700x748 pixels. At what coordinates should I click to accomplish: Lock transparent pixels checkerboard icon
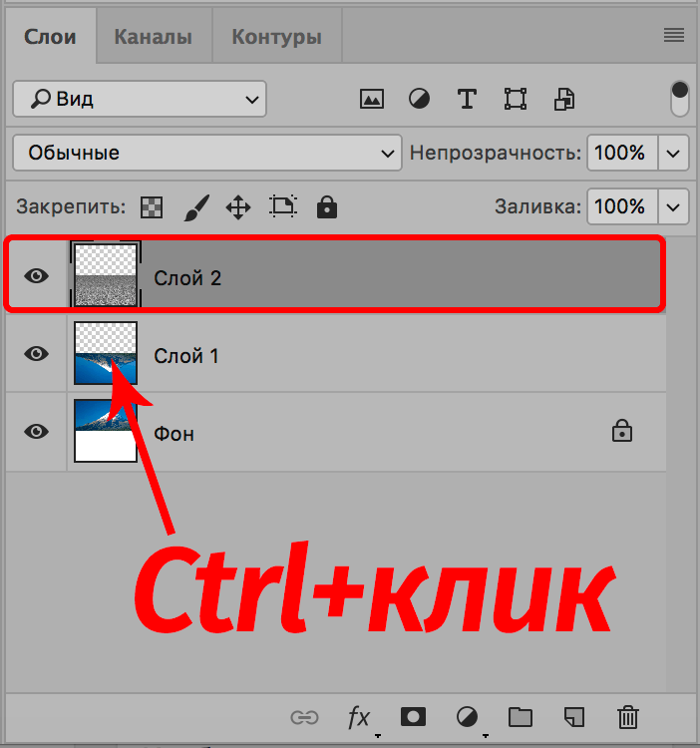152,207
